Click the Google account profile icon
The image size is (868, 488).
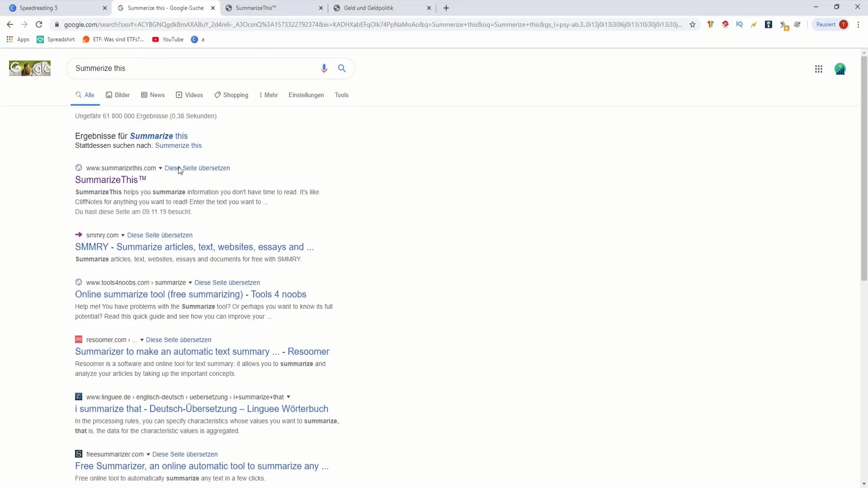(x=840, y=68)
